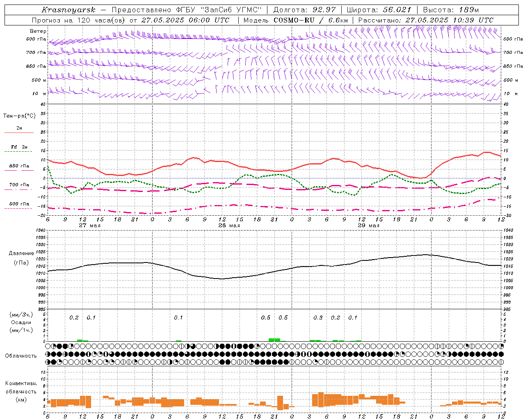Click the 'Облачность' cloudiness label

coord(21,356)
